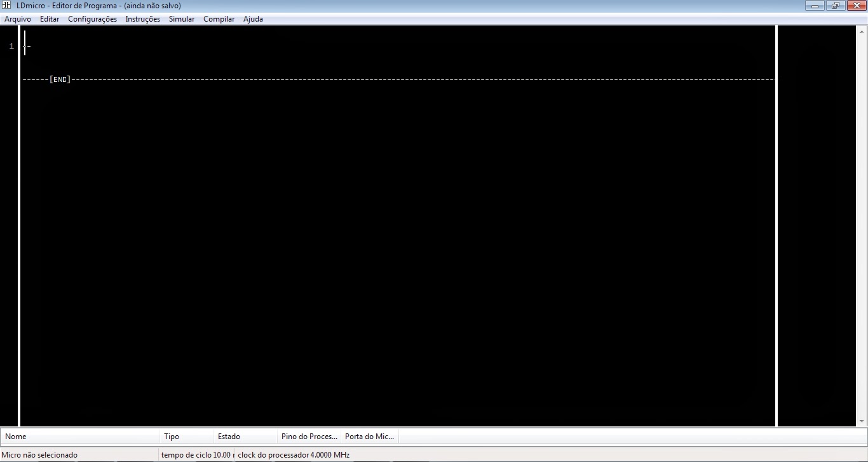Restore down the LDmicro window
The image size is (868, 462).
(835, 6)
